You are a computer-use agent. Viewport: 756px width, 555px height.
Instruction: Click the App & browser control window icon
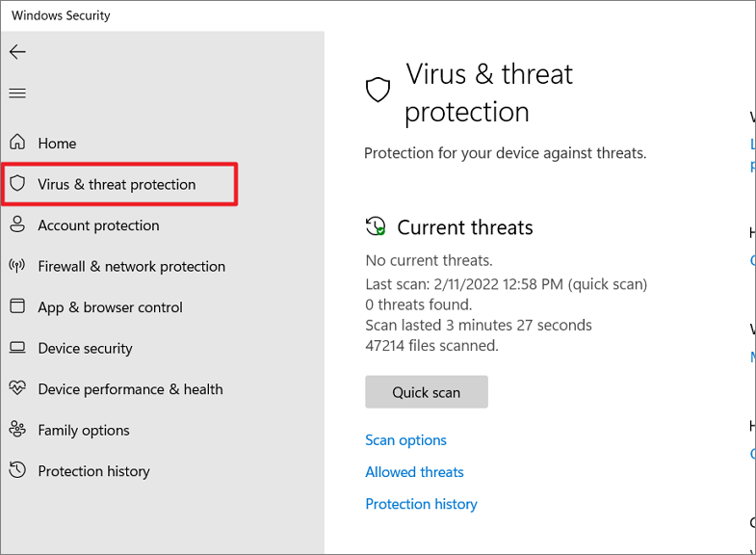pos(17,306)
